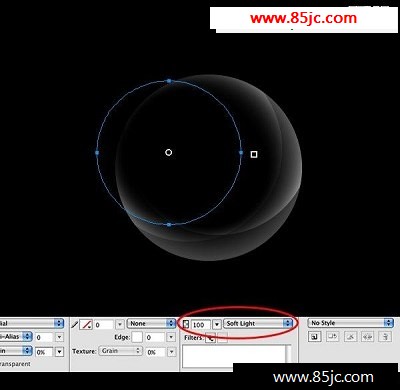The image size is (400, 390).
Task: Click the square gradient handle on canvas
Action: (x=254, y=154)
